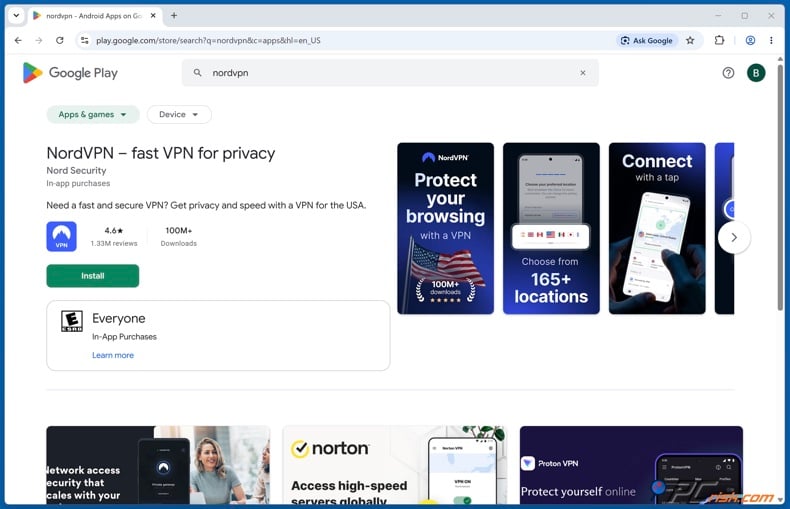Open the 165+ locations screenshot

551,228
